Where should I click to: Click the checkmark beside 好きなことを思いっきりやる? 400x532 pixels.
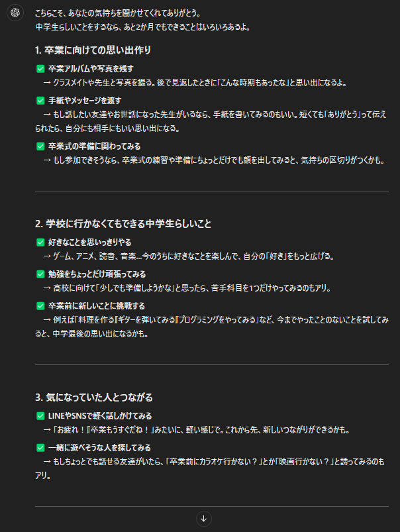[x=40, y=242]
